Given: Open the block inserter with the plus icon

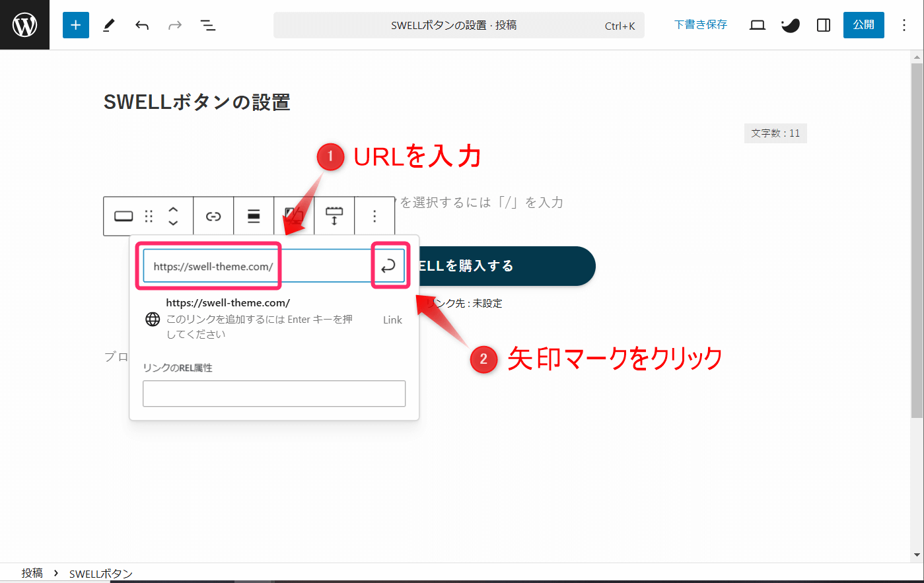Looking at the screenshot, I should [75, 24].
